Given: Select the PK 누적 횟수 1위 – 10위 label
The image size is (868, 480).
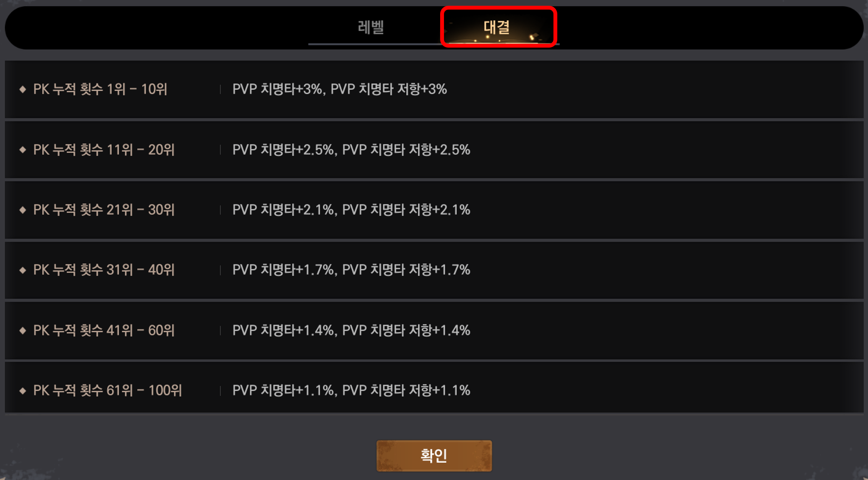Looking at the screenshot, I should 100,89.
